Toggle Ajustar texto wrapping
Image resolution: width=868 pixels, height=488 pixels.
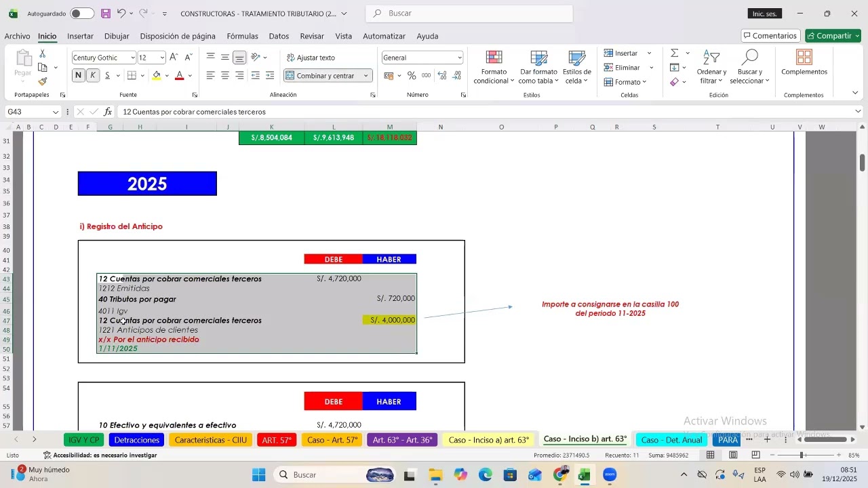(311, 58)
